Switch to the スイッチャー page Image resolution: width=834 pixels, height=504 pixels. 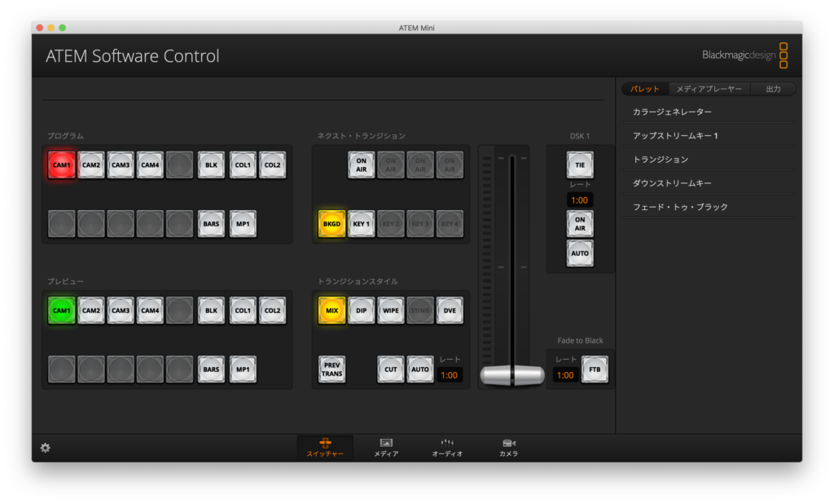click(325, 448)
